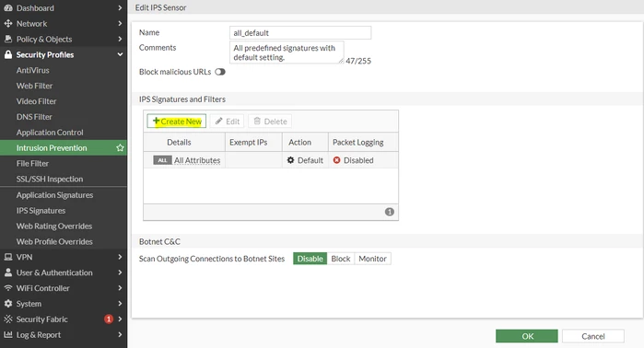644x348 pixels.
Task: Navigate to Application Control
Action: [50, 133]
